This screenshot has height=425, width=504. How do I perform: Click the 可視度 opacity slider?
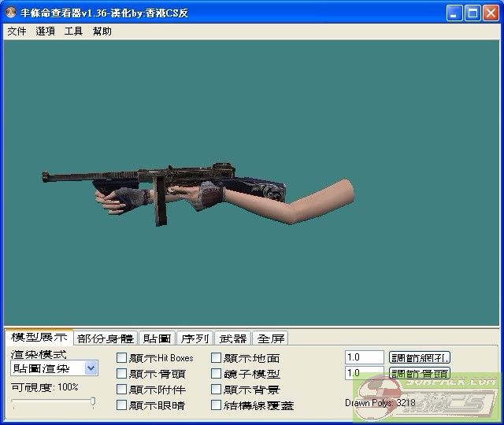[54, 403]
